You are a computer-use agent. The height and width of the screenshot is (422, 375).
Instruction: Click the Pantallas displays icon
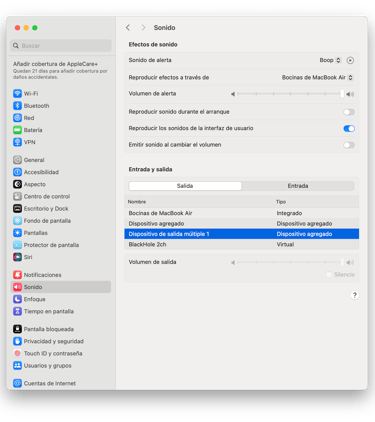point(17,233)
